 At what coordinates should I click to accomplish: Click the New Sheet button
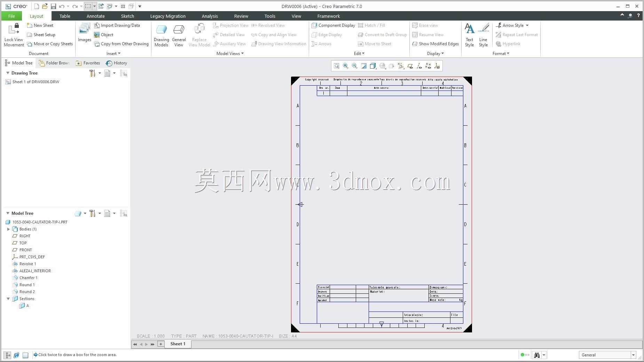tap(40, 25)
